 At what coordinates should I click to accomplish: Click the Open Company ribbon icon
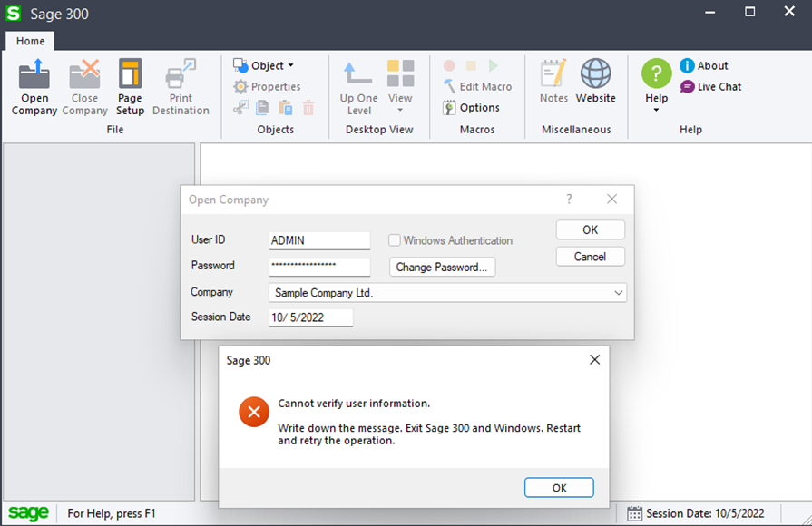click(x=34, y=76)
